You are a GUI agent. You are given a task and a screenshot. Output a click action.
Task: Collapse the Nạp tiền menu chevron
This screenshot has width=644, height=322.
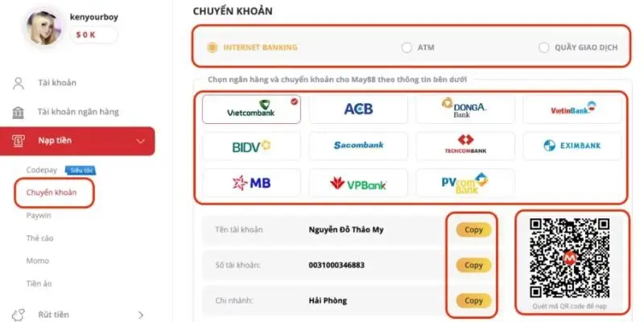tap(142, 141)
